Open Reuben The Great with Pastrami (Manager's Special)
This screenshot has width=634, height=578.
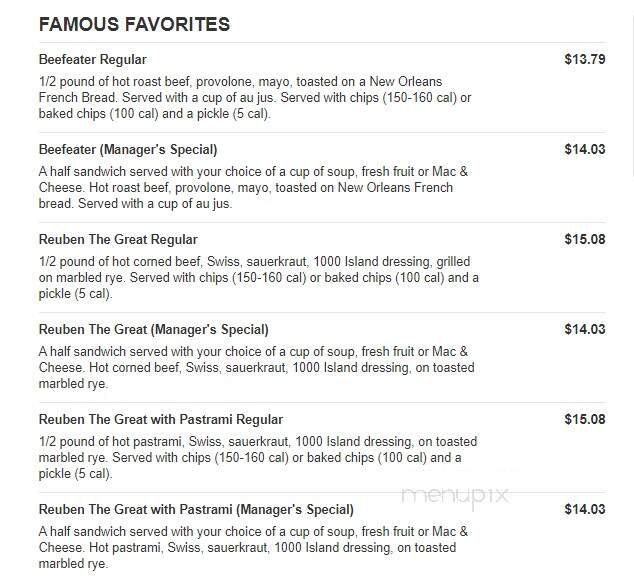(196, 509)
